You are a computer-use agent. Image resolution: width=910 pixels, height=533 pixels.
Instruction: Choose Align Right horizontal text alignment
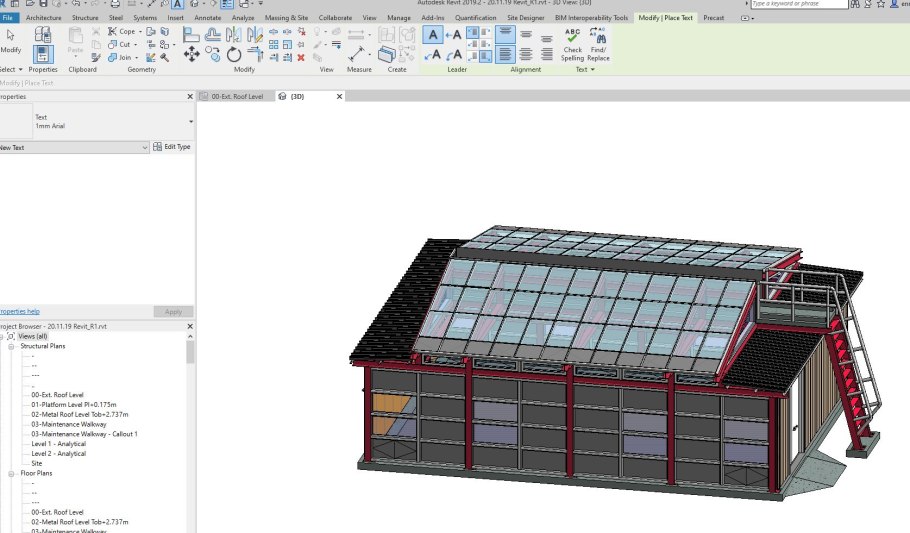[547, 55]
